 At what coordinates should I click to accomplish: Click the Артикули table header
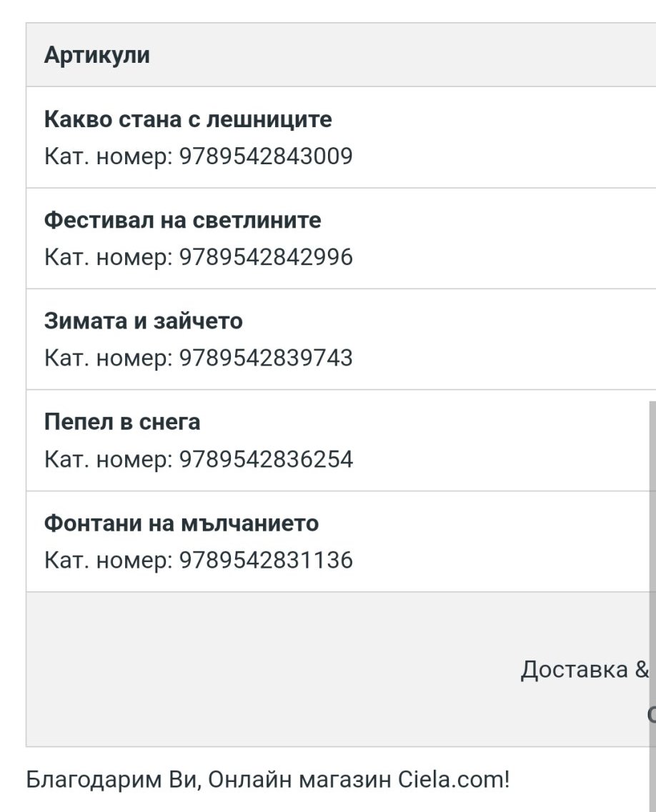click(97, 55)
